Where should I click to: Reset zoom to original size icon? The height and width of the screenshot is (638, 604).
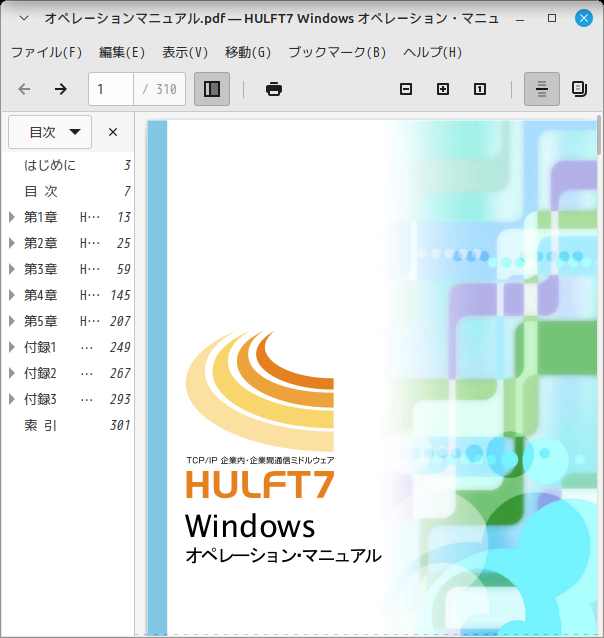coord(480,89)
